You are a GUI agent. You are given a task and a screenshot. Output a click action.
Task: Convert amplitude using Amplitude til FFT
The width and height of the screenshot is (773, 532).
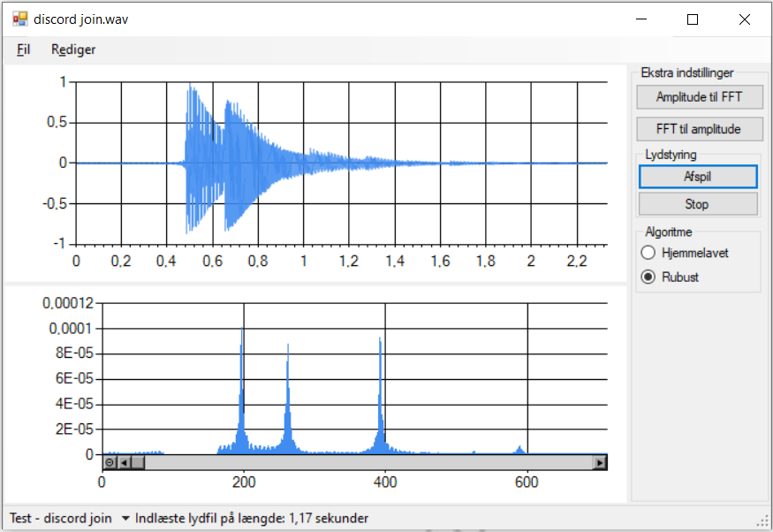point(699,97)
